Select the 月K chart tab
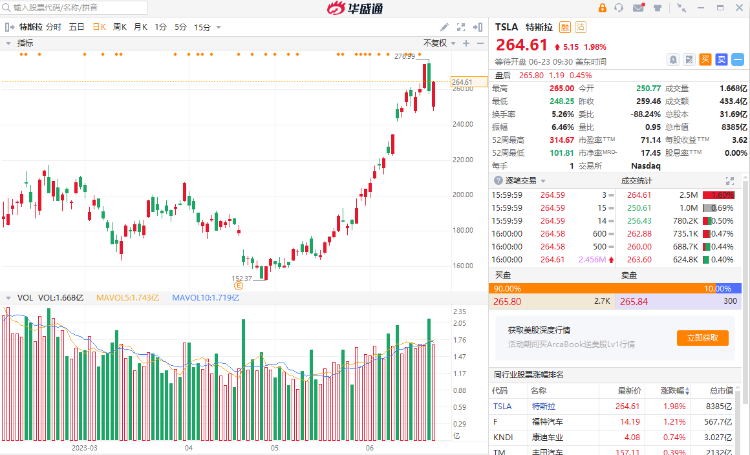750x455 pixels. click(140, 27)
